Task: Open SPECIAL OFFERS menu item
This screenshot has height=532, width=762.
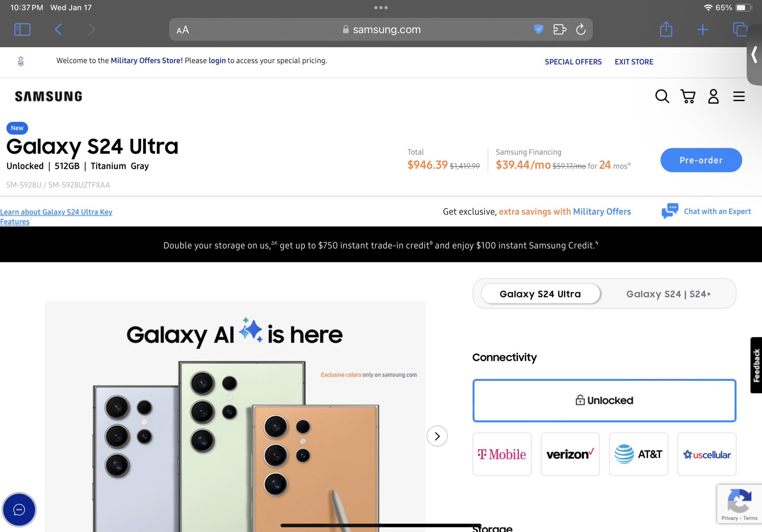Action: 573,62
